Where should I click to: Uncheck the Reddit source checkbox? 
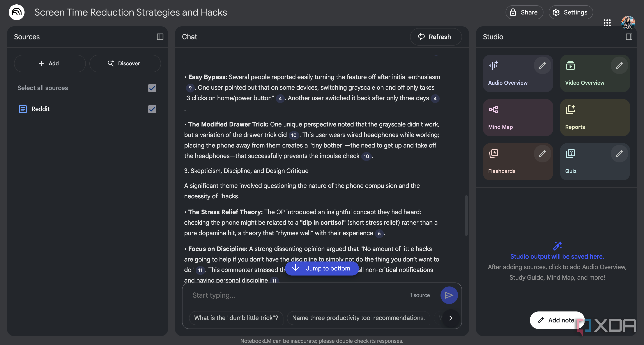click(x=152, y=109)
